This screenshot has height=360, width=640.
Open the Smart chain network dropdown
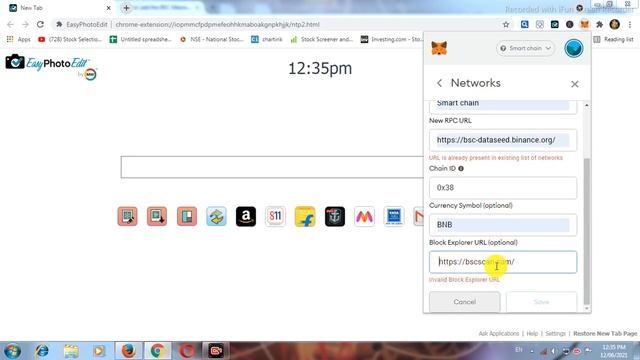point(525,48)
